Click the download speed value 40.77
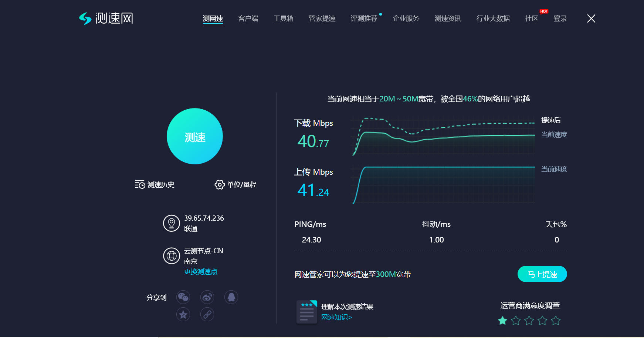 pyautogui.click(x=313, y=141)
